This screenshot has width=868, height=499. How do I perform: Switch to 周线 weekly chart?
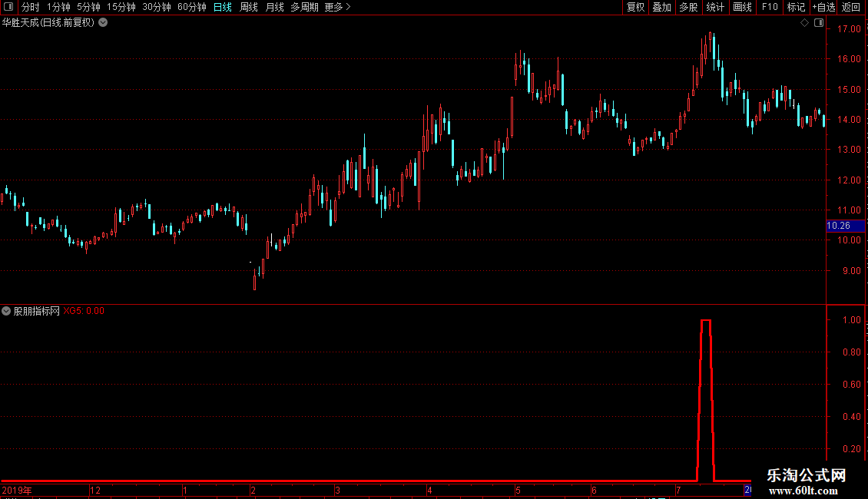coord(249,7)
